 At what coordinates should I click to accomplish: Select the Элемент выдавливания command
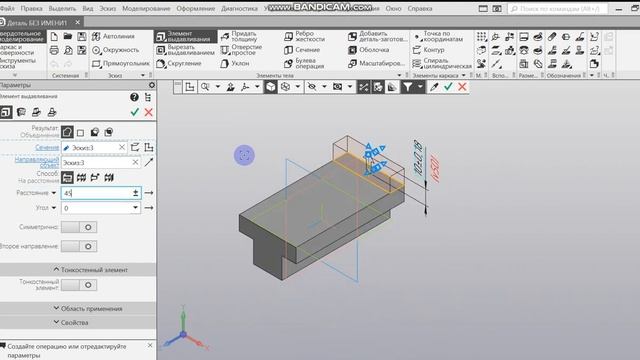(186, 36)
